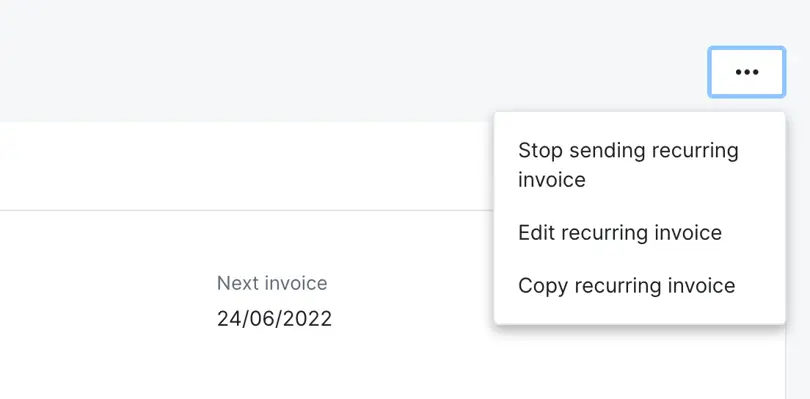Click the word 'Edit' in menu
810x399 pixels.
pos(537,233)
